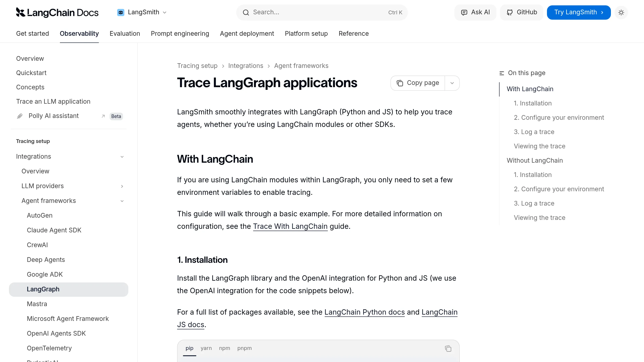Follow the LangChain Python docs link
This screenshot has width=644, height=362.
point(364,312)
